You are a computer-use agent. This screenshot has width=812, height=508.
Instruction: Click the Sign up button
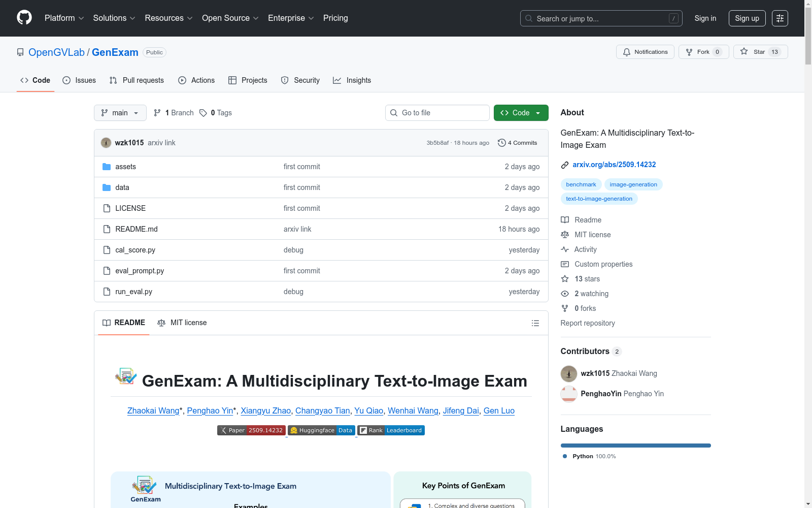(x=747, y=18)
